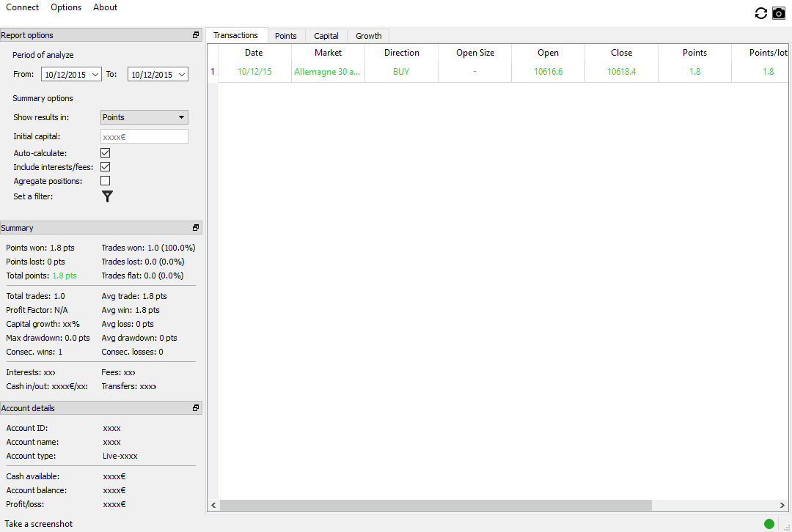The height and width of the screenshot is (532, 792).
Task: Click the Points/lot column header
Action: (760, 53)
